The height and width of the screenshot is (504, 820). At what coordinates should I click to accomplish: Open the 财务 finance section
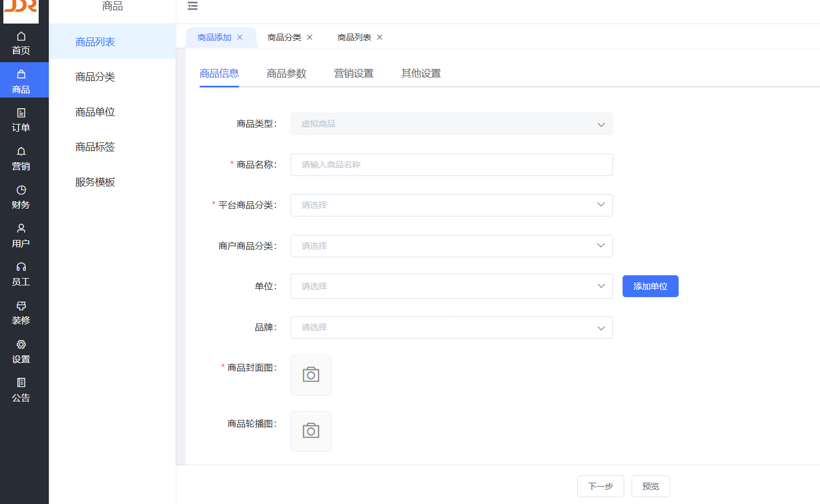pos(21,197)
